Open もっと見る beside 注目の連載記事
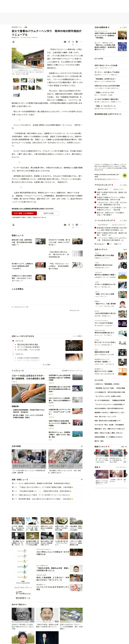 tap(123, 27)
